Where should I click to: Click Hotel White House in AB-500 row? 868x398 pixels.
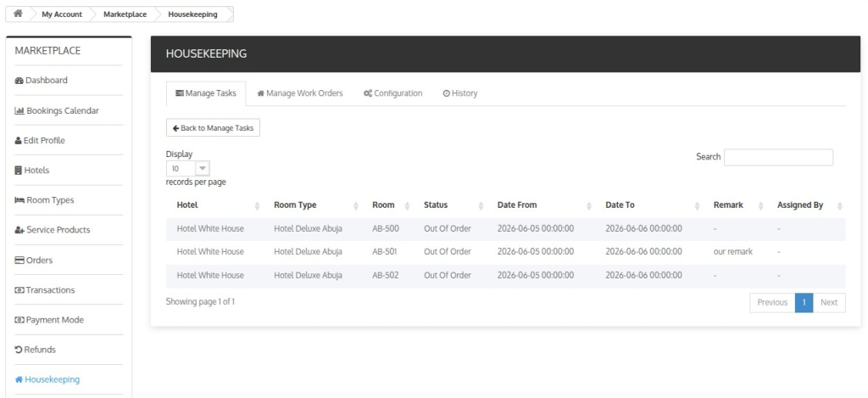(210, 228)
